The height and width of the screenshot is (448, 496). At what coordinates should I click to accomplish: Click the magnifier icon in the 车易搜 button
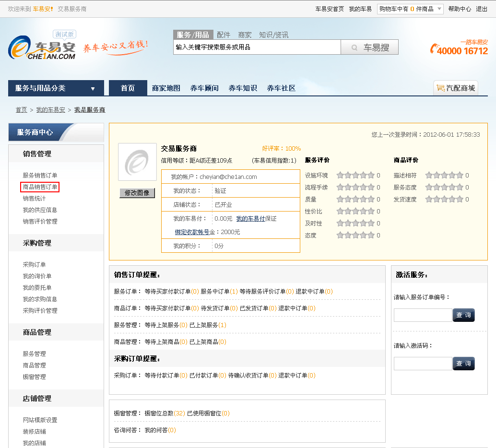point(354,47)
